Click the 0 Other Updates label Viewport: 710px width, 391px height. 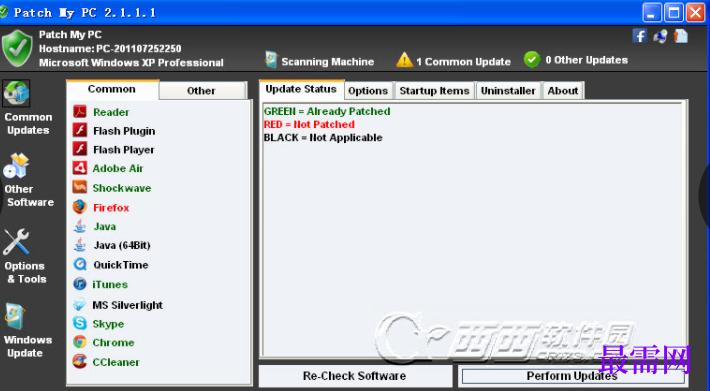point(587,60)
